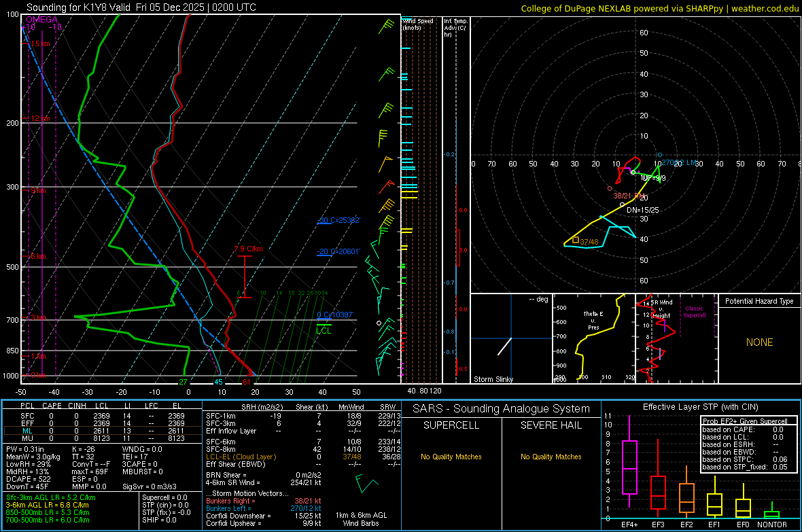The height and width of the screenshot is (532, 802).
Task: Select the SFC-8km shear row
Action: [x=303, y=449]
